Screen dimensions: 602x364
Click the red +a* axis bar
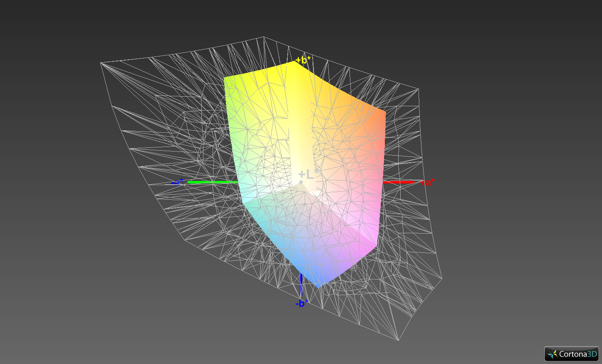[398, 182]
